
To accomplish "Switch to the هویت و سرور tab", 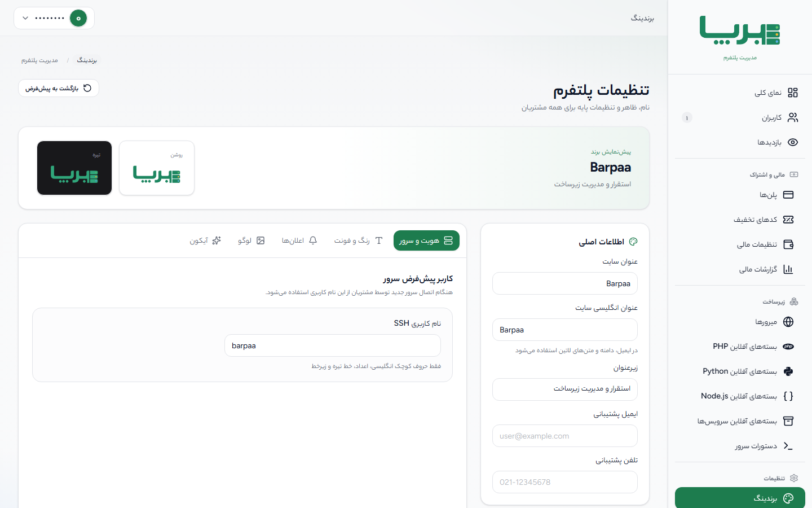I will (426, 240).
